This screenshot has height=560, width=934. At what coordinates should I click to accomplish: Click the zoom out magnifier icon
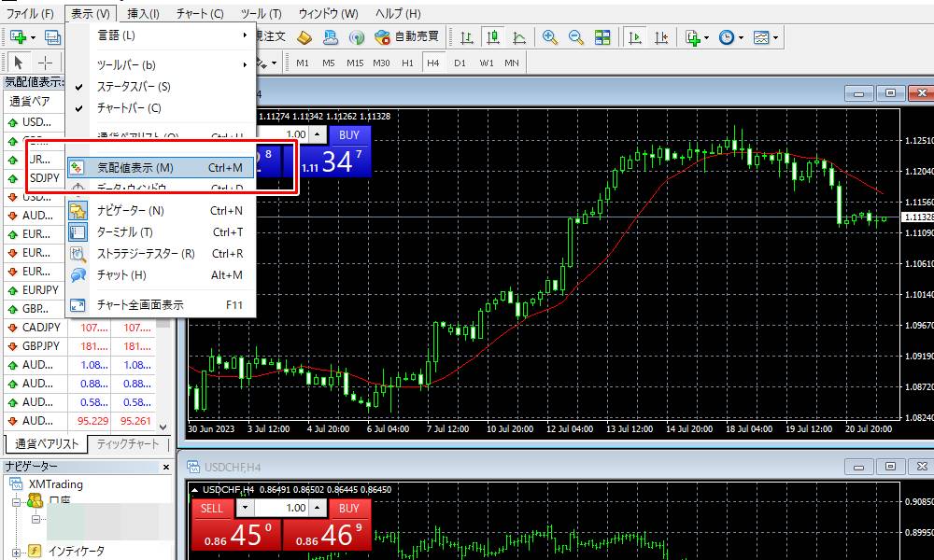[575, 37]
